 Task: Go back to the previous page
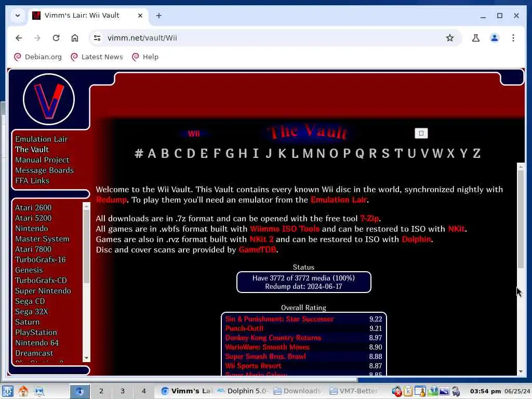(x=19, y=38)
